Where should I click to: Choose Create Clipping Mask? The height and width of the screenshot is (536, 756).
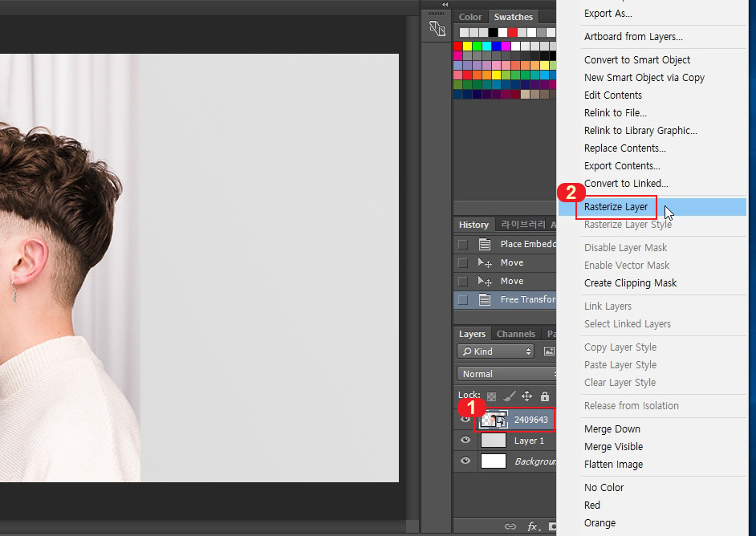click(x=630, y=283)
